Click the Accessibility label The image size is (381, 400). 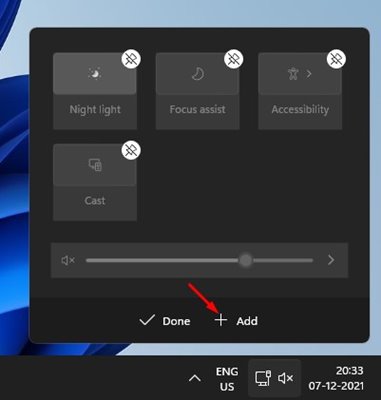(x=300, y=110)
